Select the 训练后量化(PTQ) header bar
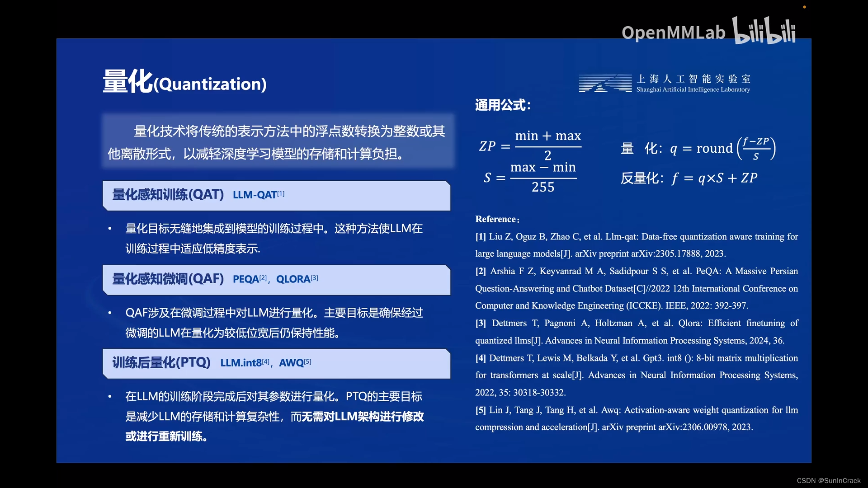 point(276,363)
